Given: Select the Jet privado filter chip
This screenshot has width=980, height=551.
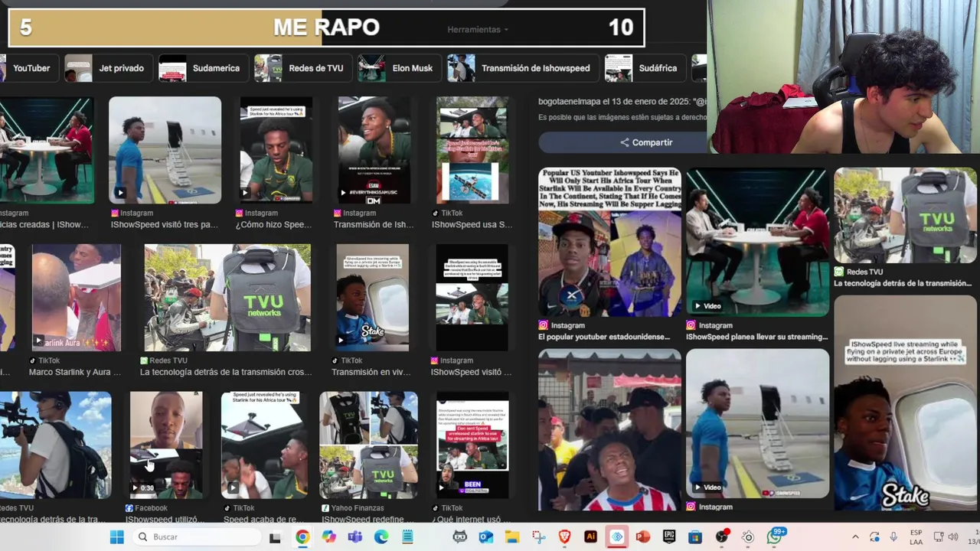Looking at the screenshot, I should click(107, 68).
